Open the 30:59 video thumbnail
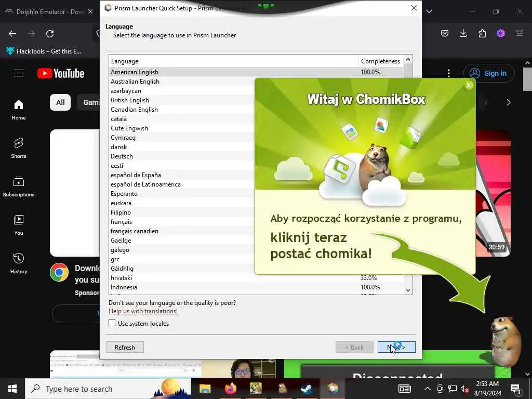The width and height of the screenshot is (532, 399). (494, 193)
